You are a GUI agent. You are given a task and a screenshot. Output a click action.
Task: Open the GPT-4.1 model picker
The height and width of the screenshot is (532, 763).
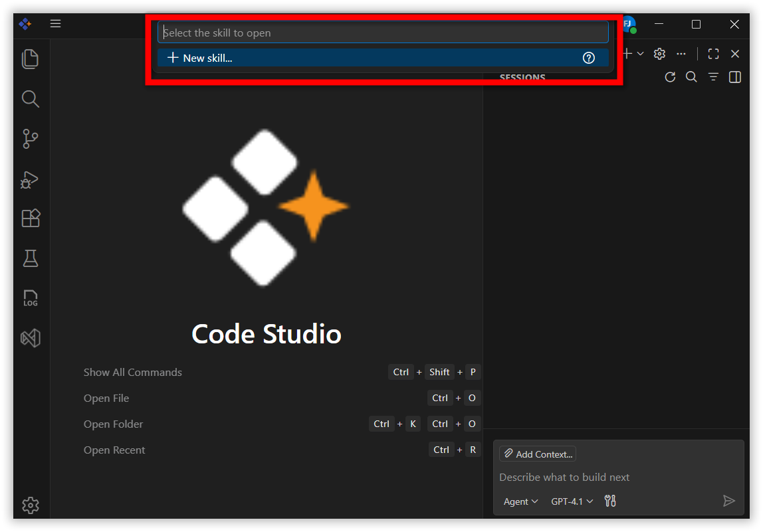[572, 501]
